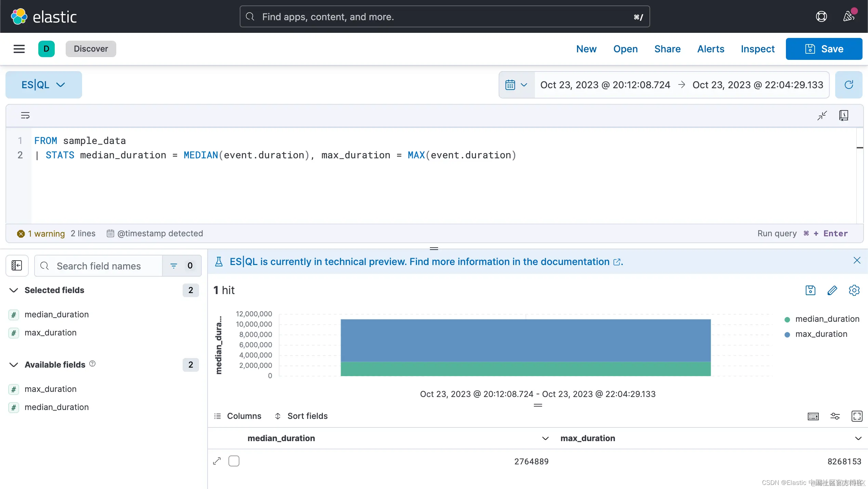Click the ES|QL documentation book icon

(843, 115)
